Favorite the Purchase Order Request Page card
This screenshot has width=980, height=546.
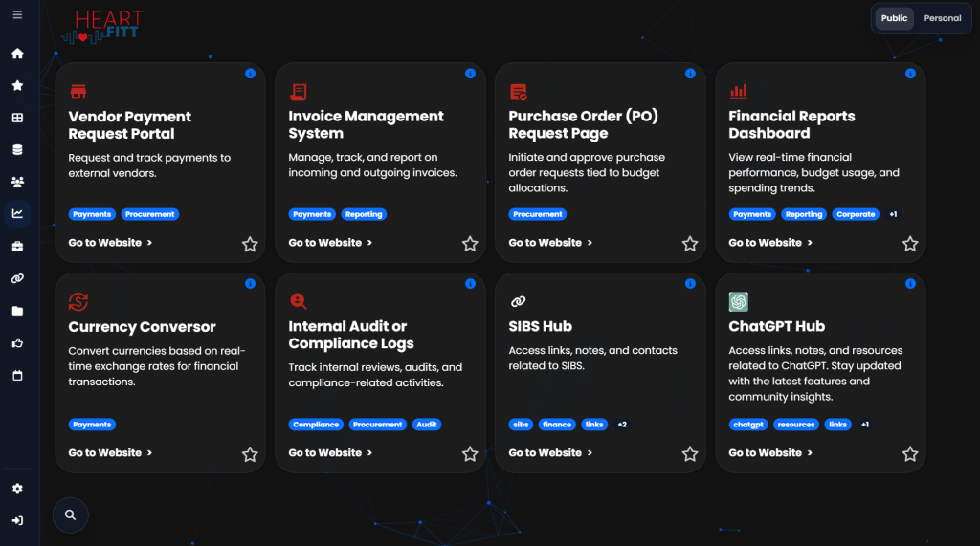(x=690, y=244)
